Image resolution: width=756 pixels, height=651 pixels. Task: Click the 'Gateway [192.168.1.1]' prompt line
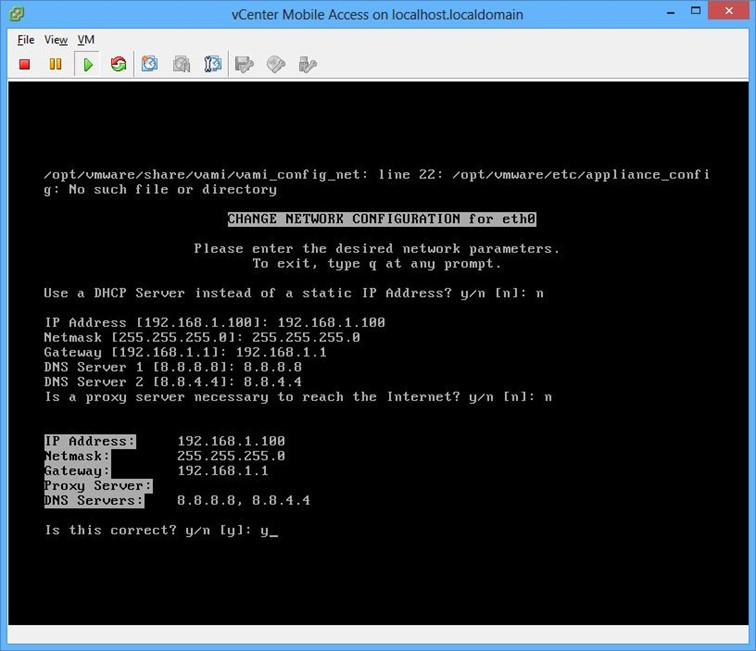[x=185, y=353]
